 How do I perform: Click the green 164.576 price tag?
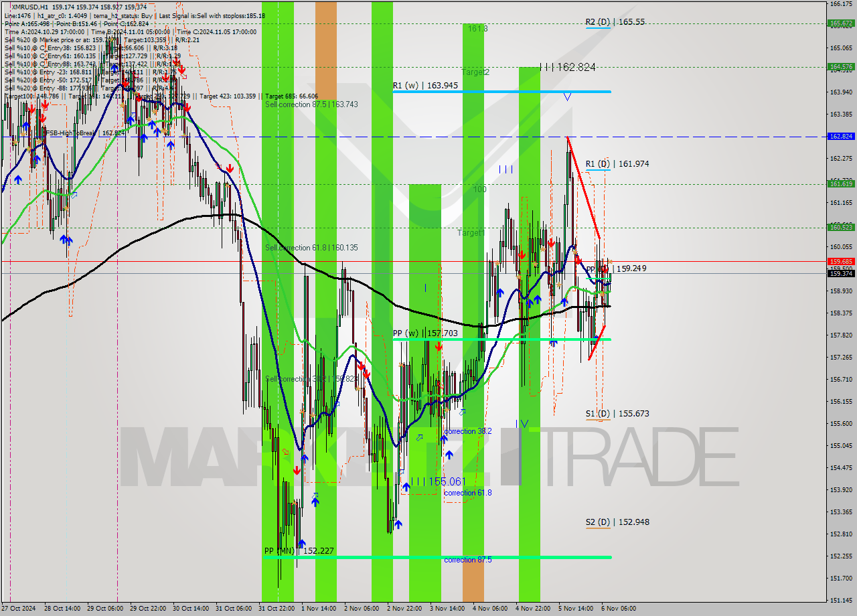(x=841, y=66)
